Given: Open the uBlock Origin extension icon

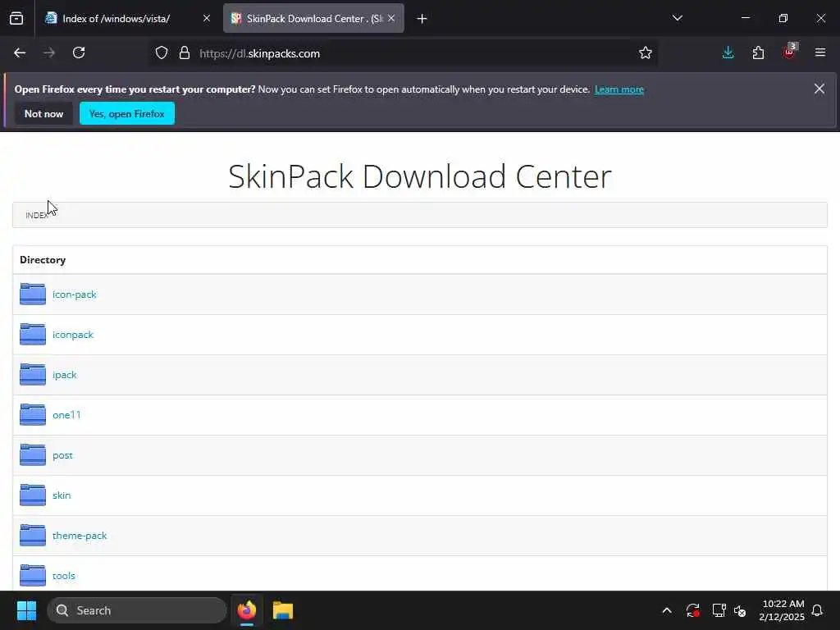Looking at the screenshot, I should (x=790, y=52).
